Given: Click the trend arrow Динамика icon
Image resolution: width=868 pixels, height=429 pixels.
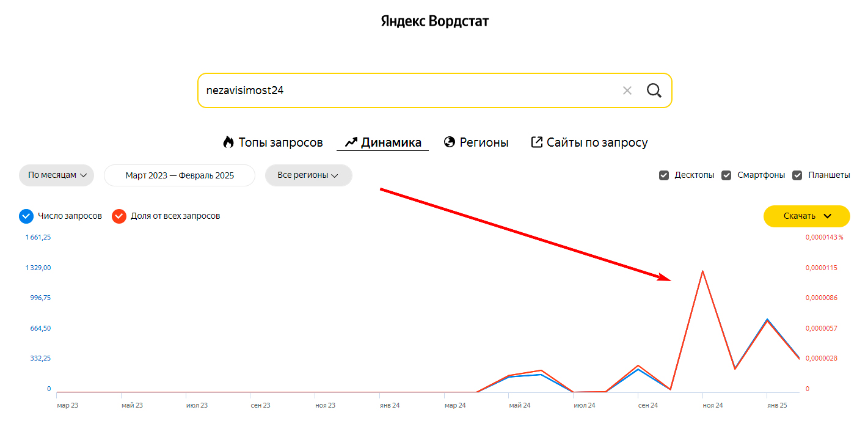Looking at the screenshot, I should coord(351,142).
